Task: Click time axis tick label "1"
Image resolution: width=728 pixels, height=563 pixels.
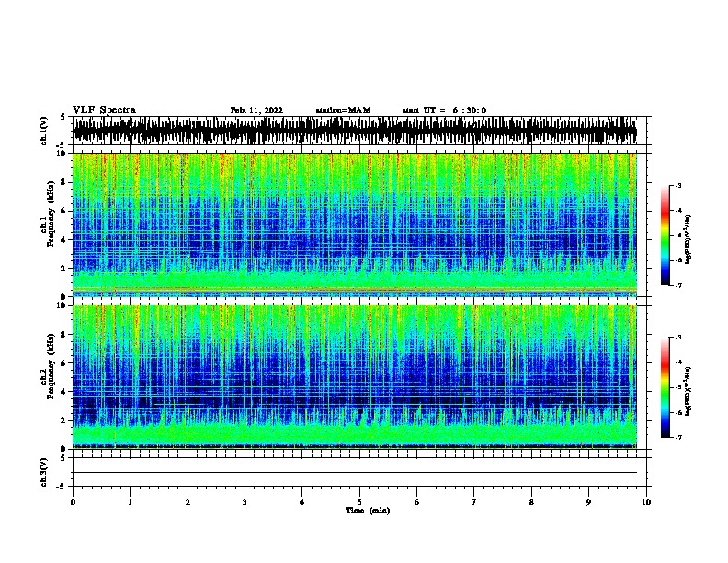Action: pyautogui.click(x=130, y=501)
